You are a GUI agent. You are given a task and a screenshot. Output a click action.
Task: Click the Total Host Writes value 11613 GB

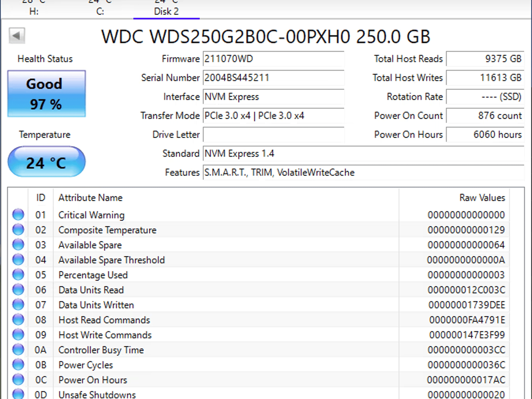click(485, 78)
